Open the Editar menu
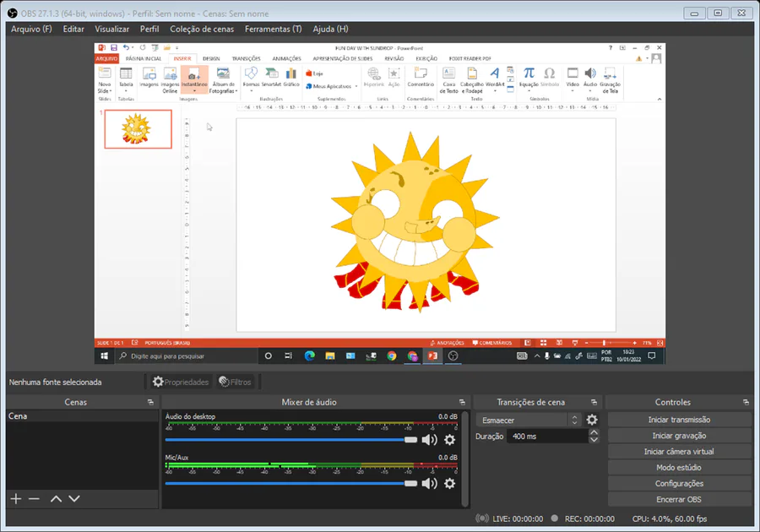 click(73, 29)
